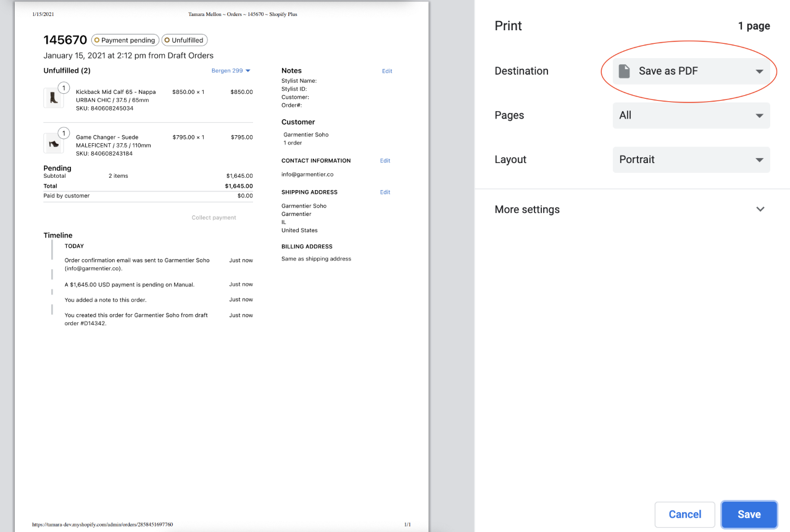
Task: Click SKU: 840608243184 text
Action: (x=104, y=154)
